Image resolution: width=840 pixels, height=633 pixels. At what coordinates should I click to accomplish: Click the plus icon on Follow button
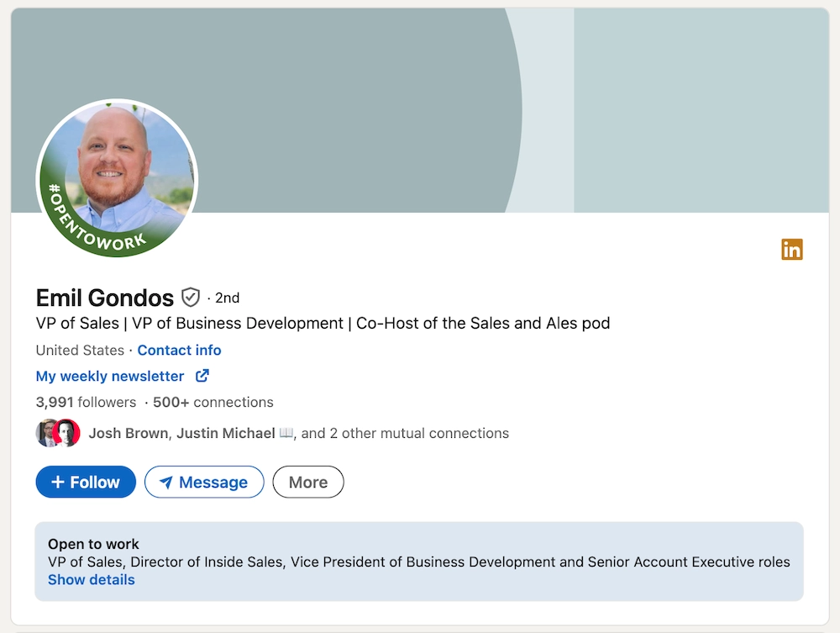pos(59,482)
